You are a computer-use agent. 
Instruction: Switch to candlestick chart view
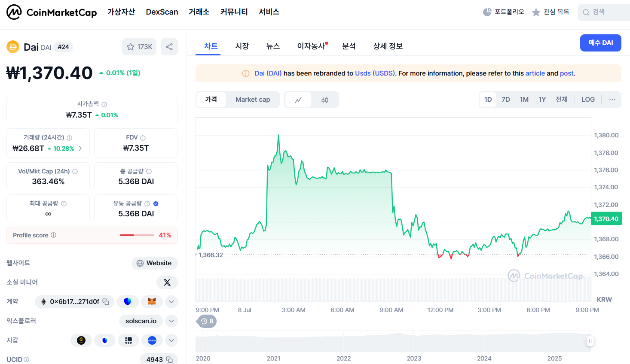[x=324, y=99]
